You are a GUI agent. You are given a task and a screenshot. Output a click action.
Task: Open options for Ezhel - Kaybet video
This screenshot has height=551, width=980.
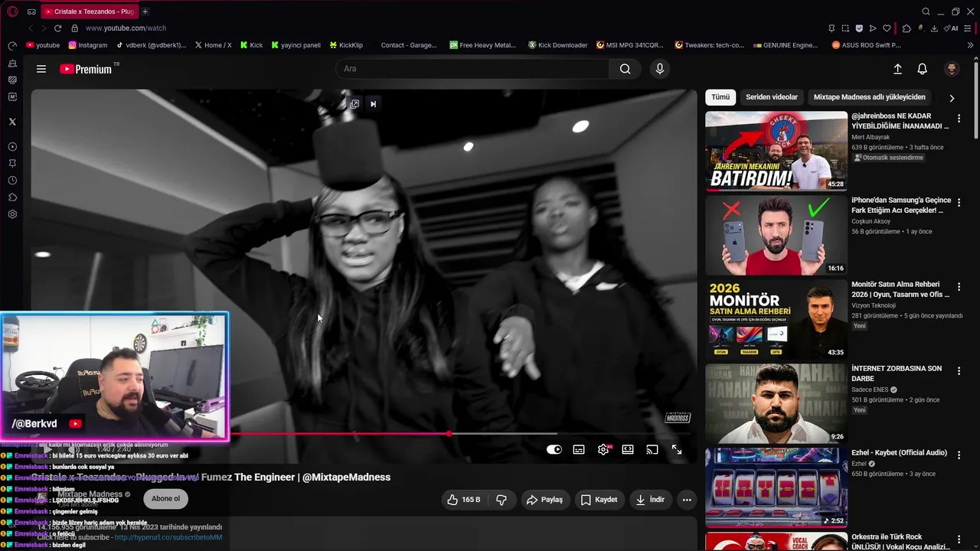click(x=959, y=455)
